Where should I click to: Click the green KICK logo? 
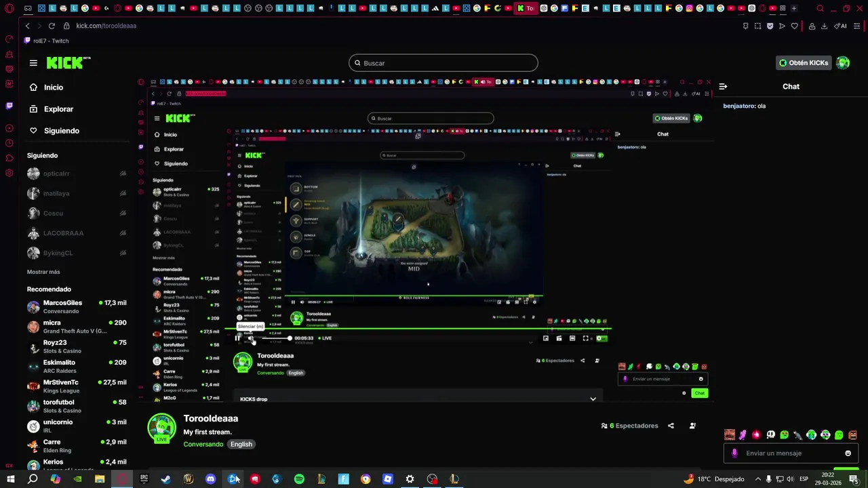click(68, 62)
